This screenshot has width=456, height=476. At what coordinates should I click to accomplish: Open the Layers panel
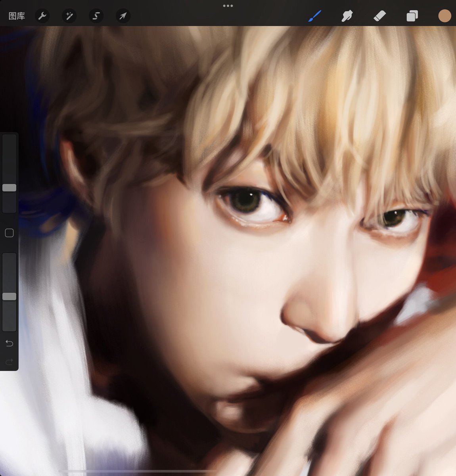(x=412, y=16)
